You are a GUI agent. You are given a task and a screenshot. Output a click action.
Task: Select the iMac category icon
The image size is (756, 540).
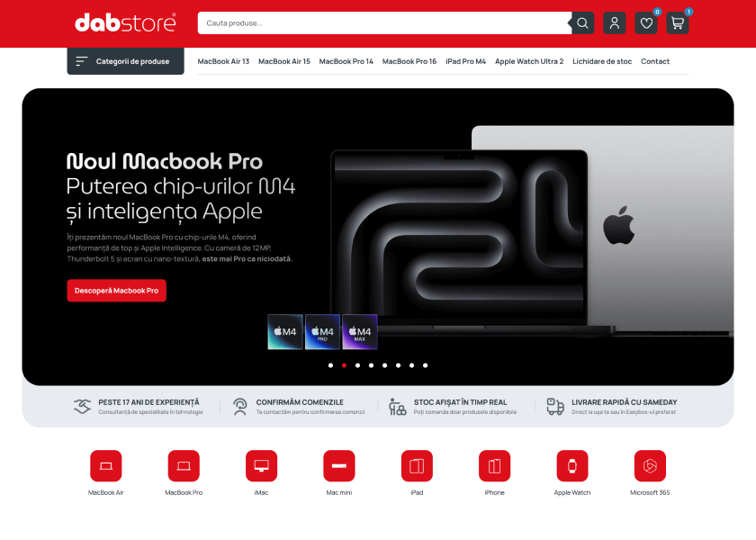tap(261, 465)
